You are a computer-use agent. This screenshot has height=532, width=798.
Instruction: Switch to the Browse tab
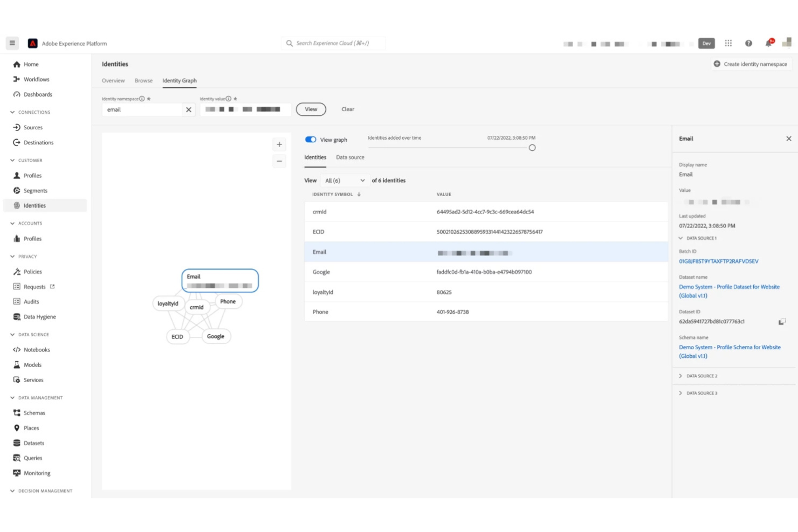coord(143,80)
